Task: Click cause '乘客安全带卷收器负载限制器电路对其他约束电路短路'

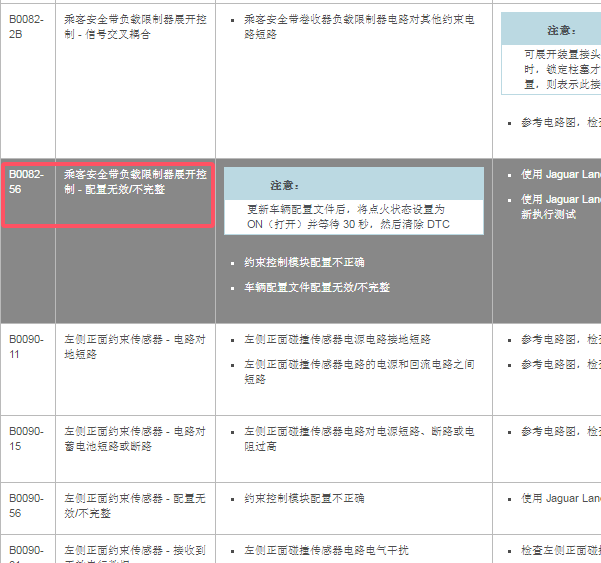Action: pyautogui.click(x=359, y=27)
